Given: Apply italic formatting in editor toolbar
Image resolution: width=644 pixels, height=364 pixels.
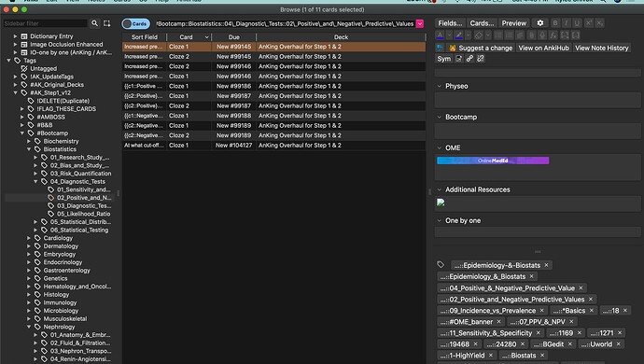Looking at the screenshot, I should [x=566, y=23].
